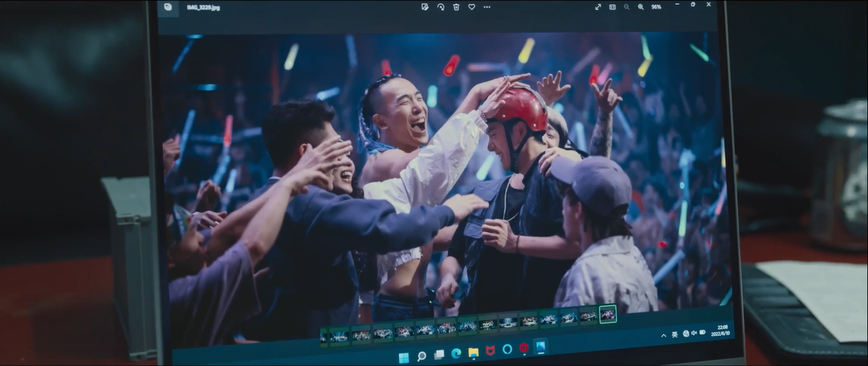Click the 96% zoom level text
The height and width of the screenshot is (366, 868).
(656, 7)
